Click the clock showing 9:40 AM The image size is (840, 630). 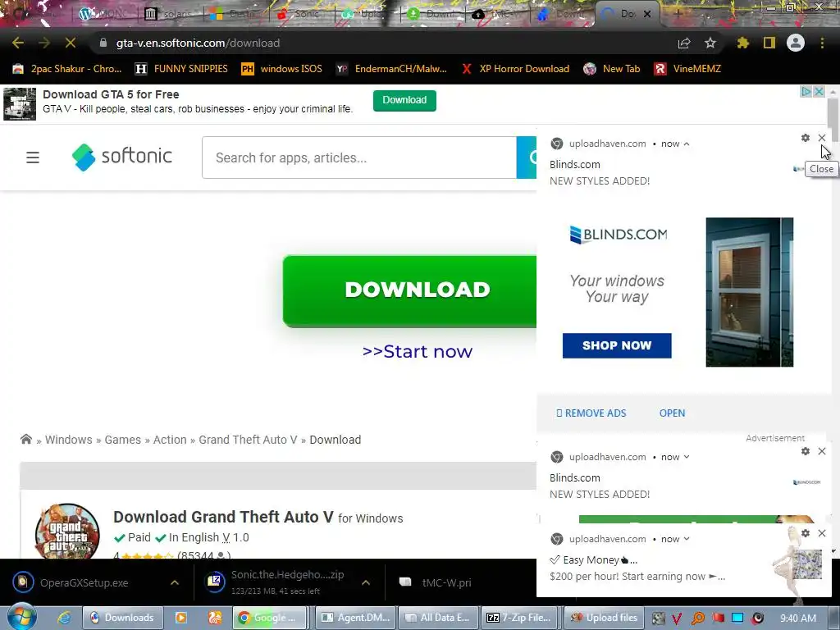(798, 619)
